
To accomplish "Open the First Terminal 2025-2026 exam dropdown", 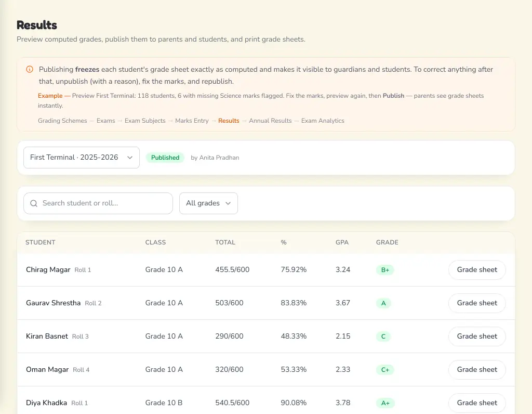I will coord(82,158).
